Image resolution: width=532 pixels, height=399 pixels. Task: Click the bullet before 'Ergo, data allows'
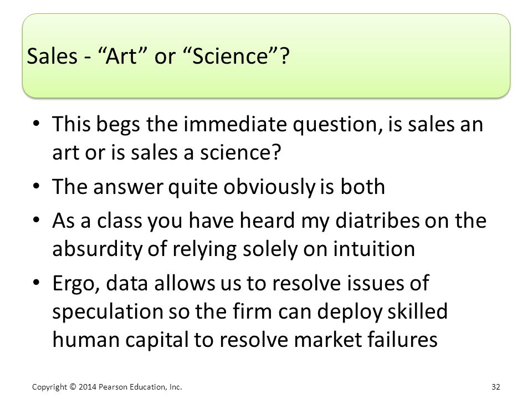37,282
